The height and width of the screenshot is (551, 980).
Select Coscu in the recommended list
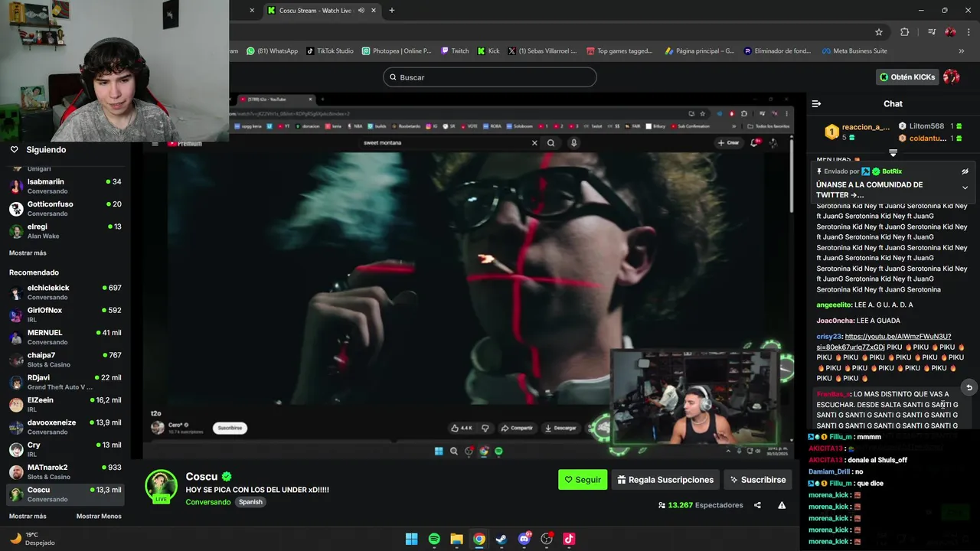click(x=65, y=494)
